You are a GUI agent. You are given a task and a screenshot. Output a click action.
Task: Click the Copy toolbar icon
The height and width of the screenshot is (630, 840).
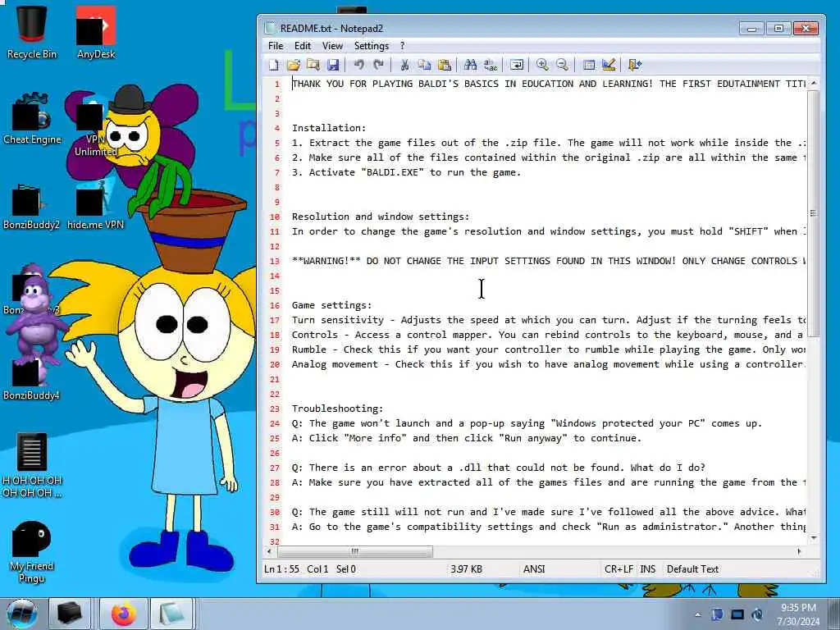pyautogui.click(x=424, y=65)
